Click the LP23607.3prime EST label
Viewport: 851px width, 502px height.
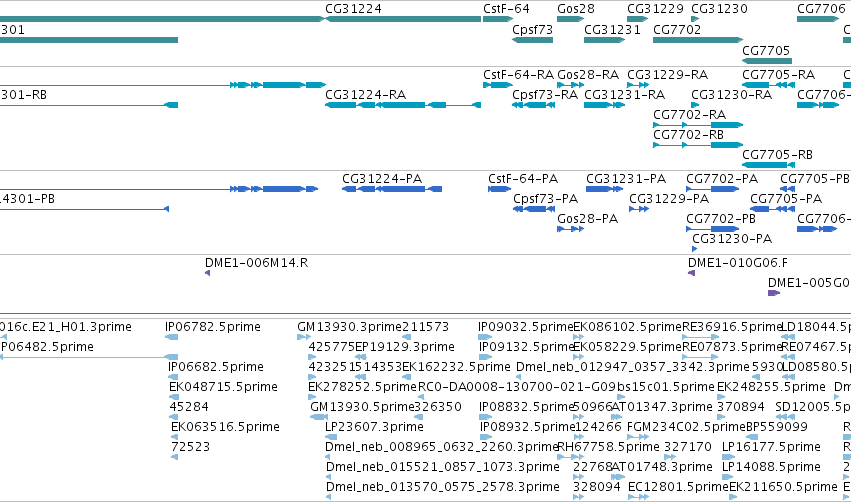coord(374,427)
